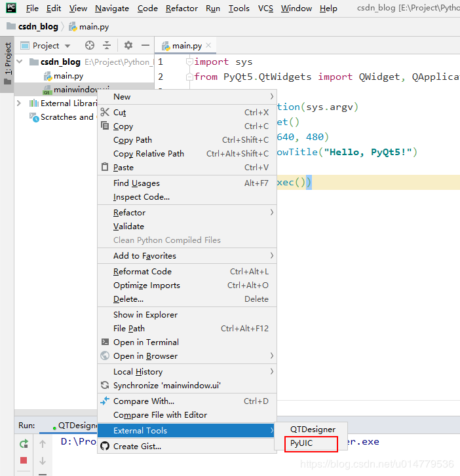The image size is (460, 476).
Task: Expand the Refactor submenu in context menu
Action: [x=187, y=213]
